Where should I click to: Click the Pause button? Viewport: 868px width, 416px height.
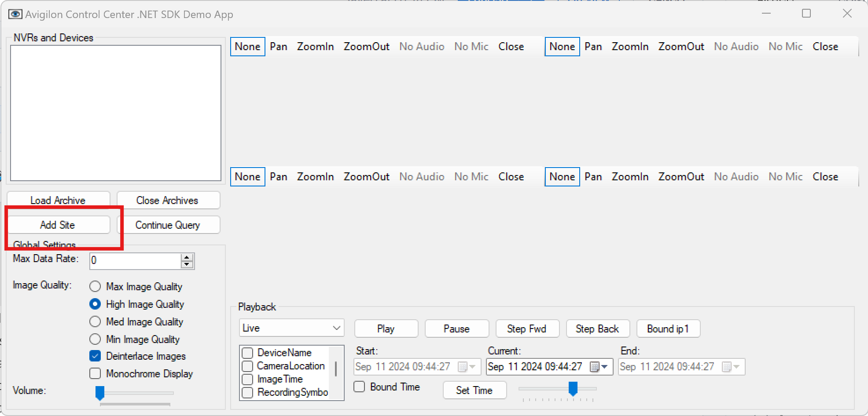tap(457, 328)
